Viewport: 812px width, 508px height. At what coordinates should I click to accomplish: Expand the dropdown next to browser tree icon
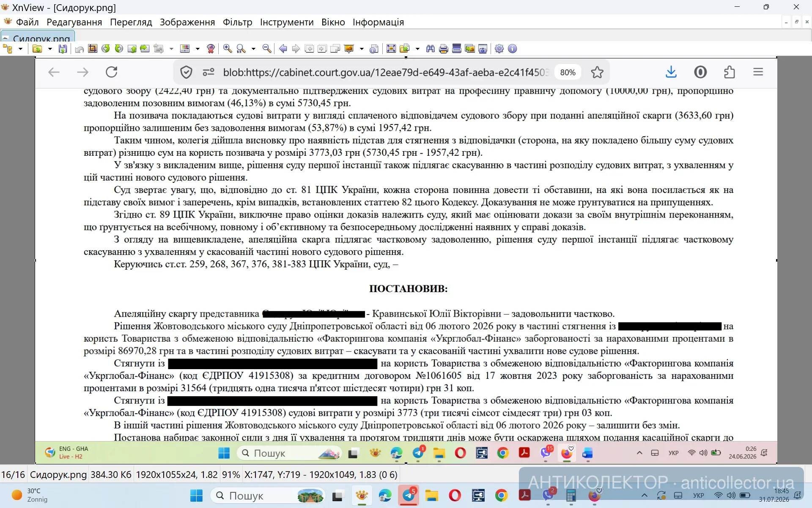pos(20,49)
